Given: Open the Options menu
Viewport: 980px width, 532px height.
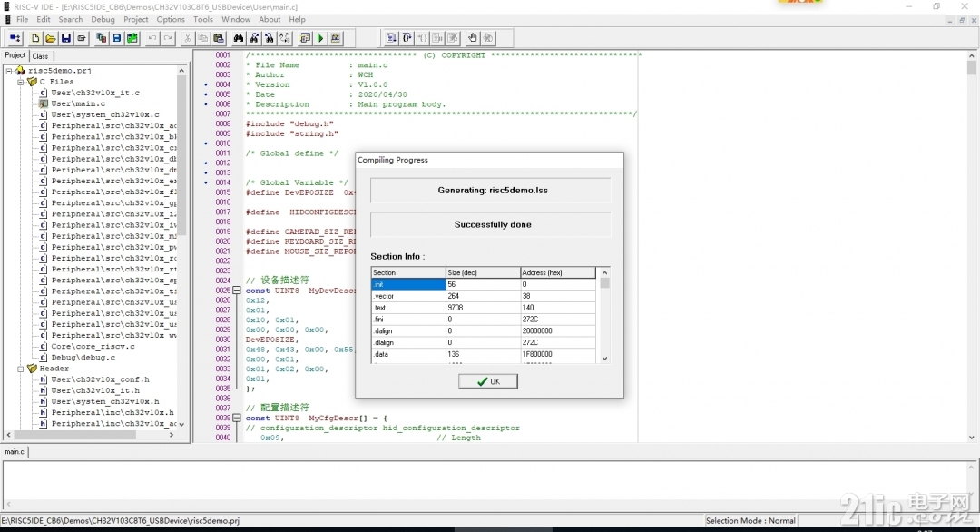Looking at the screenshot, I should click(171, 19).
